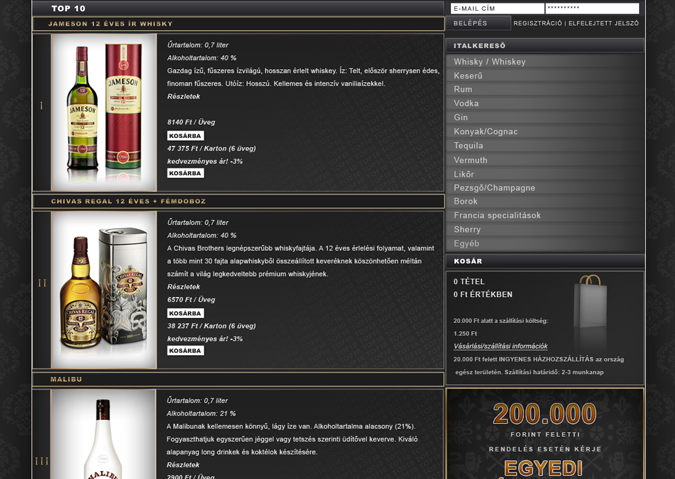Open the ELFELEJTETT JELSZÓ link
Screen dimensions: 675x479
tap(604, 23)
